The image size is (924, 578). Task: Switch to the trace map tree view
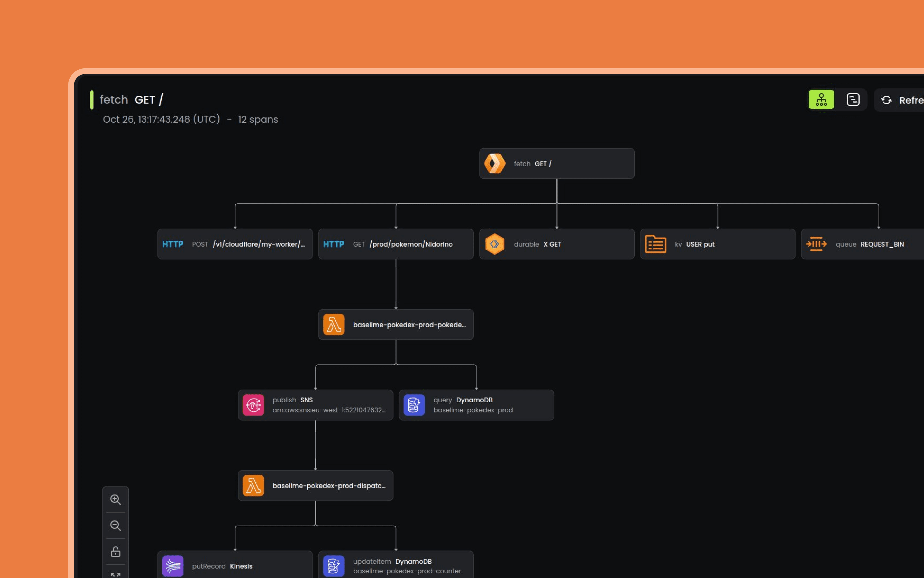pyautogui.click(x=821, y=100)
